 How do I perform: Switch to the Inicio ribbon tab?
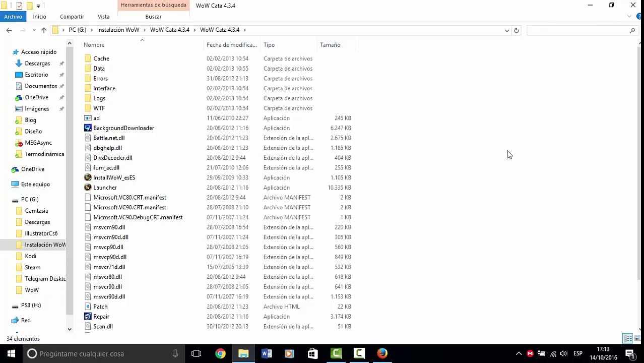39,17
